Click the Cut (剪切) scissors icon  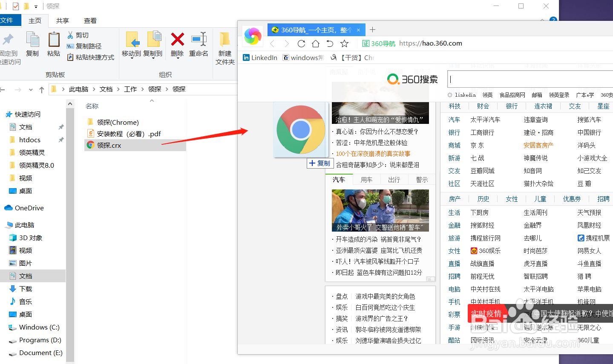70,35
